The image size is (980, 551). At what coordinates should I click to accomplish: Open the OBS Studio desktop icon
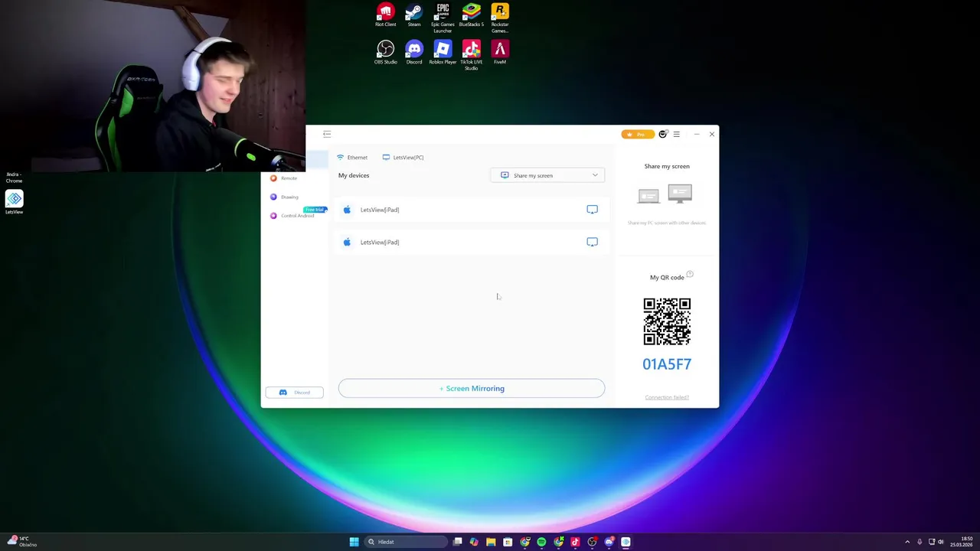pos(385,53)
